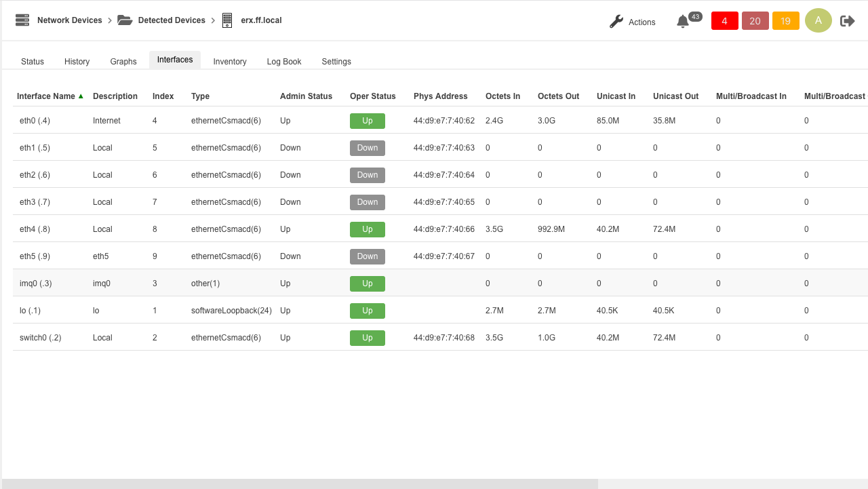Click MAC address 44:d9:e7:7:40:62
Image resolution: width=868 pixels, height=489 pixels.
(444, 121)
